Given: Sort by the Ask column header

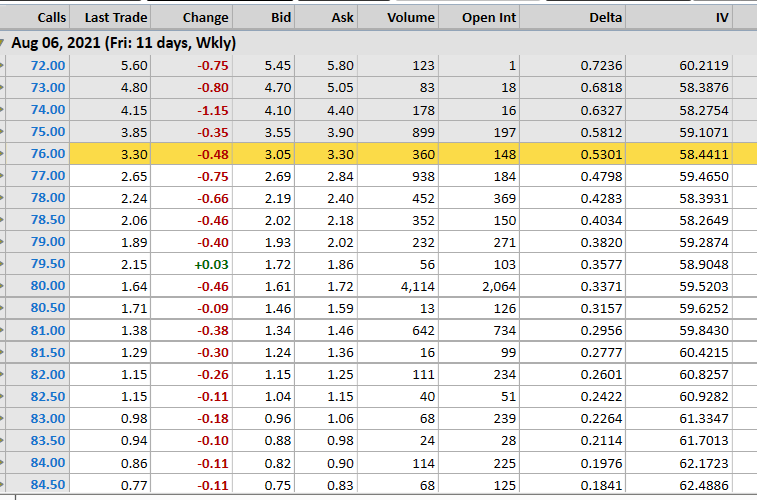Looking at the screenshot, I should tap(343, 18).
